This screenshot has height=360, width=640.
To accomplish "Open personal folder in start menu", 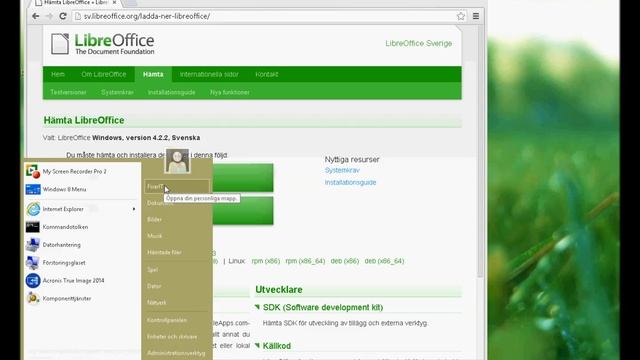I will pyautogui.click(x=177, y=187).
